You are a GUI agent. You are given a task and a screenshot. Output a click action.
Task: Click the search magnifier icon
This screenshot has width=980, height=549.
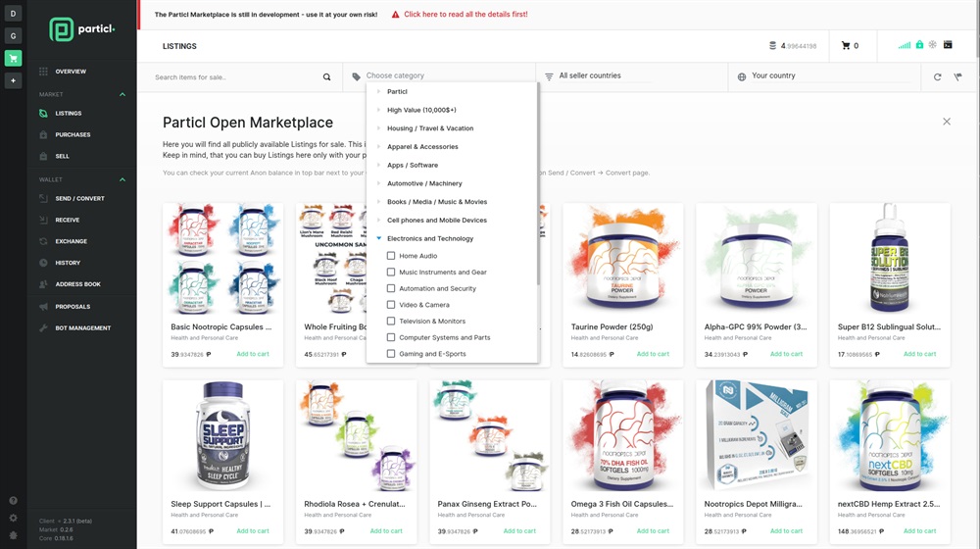(x=327, y=76)
